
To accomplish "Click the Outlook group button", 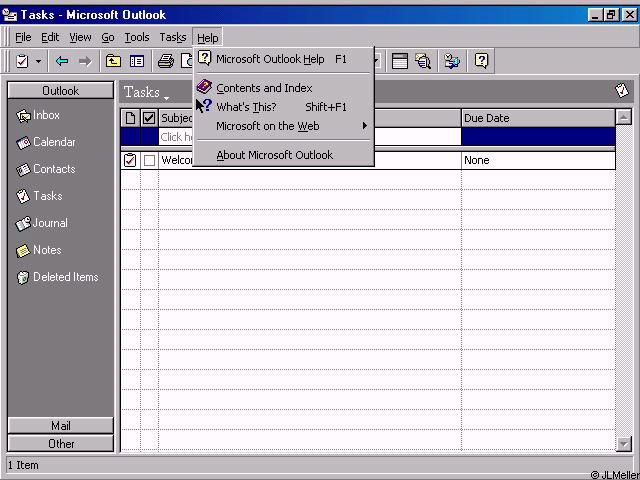I will click(x=60, y=91).
